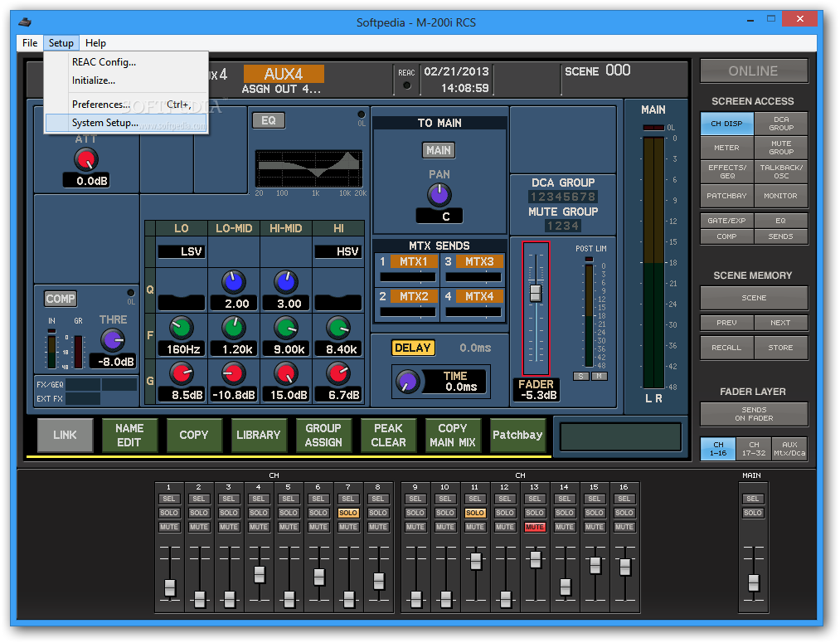Click the LO-MID Q blue knob

pos(234,282)
